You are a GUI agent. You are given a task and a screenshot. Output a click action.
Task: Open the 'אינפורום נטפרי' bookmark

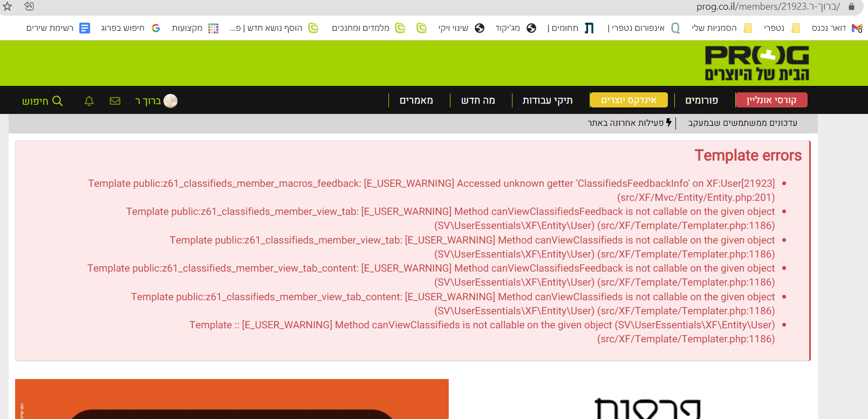pos(644,28)
